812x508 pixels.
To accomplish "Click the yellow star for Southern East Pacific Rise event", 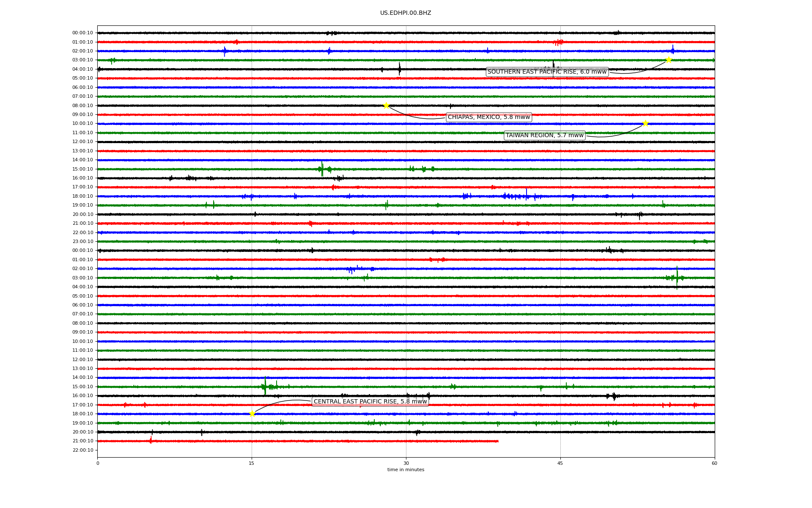I will (x=669, y=60).
